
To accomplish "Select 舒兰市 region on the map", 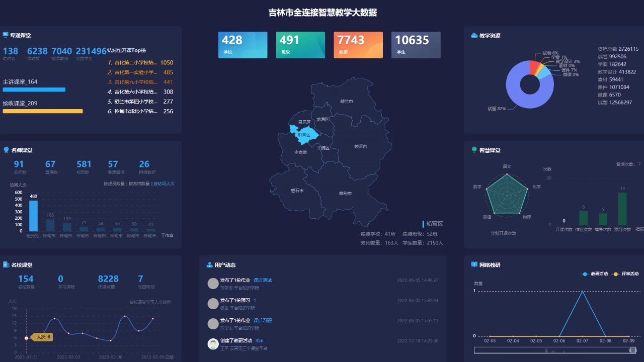I will [346, 101].
